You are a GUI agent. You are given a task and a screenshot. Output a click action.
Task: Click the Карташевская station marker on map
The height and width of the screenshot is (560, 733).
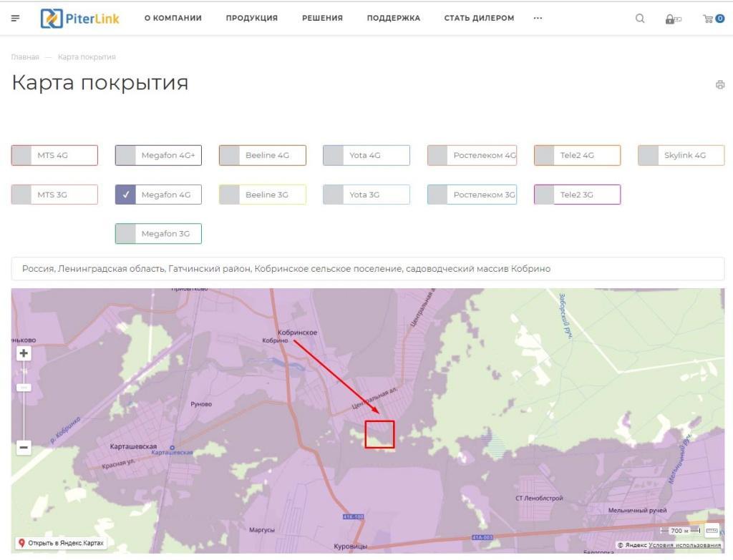(x=172, y=448)
